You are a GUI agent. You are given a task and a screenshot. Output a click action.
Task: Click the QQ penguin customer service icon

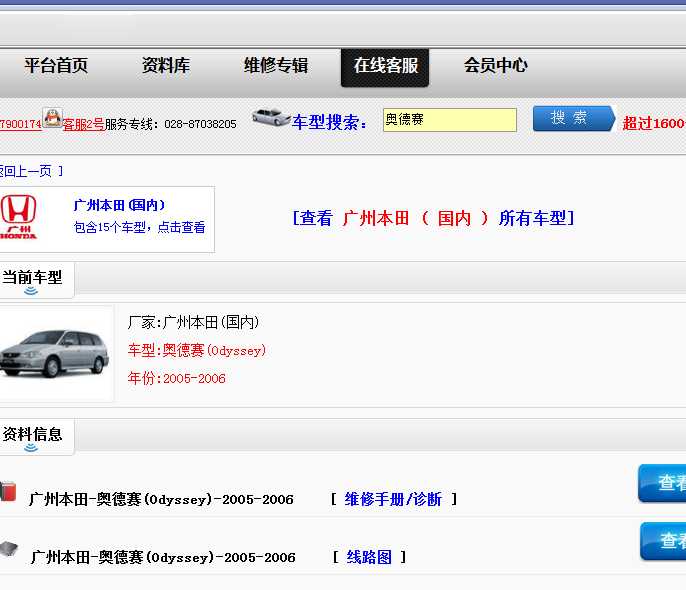[52, 118]
